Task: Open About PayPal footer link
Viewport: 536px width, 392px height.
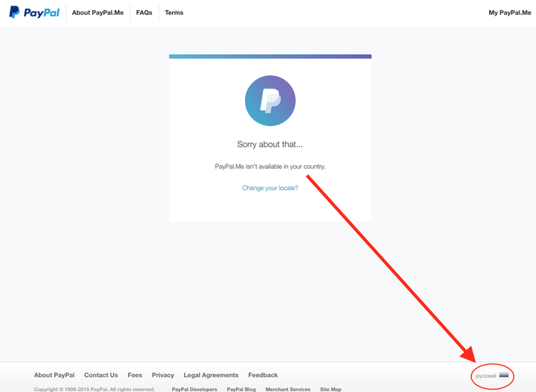Action: tap(54, 375)
